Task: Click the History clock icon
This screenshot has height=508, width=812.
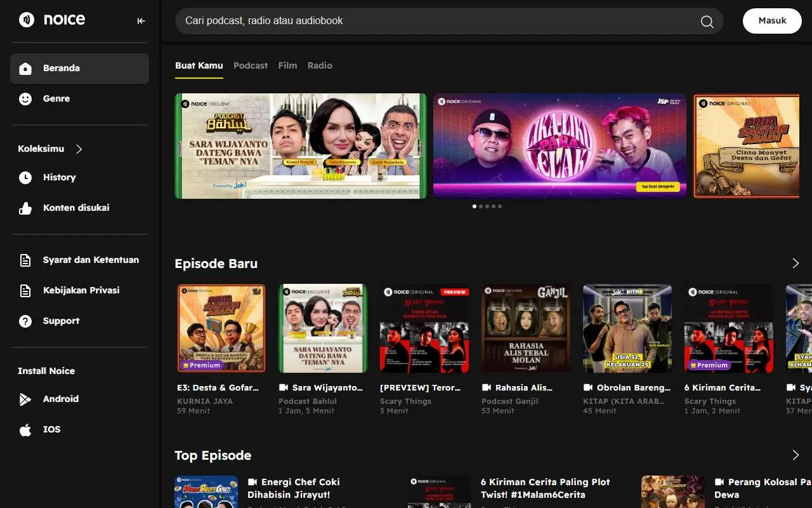Action: tap(25, 178)
